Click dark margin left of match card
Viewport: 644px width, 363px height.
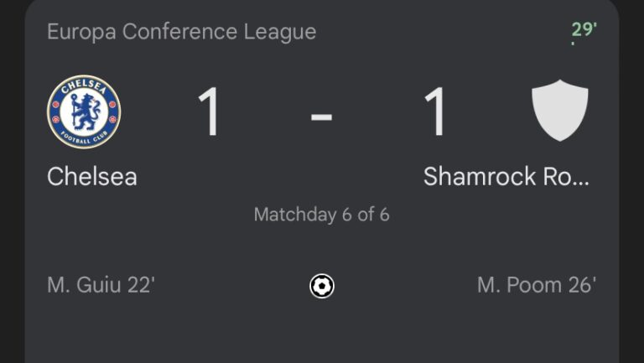point(12,181)
